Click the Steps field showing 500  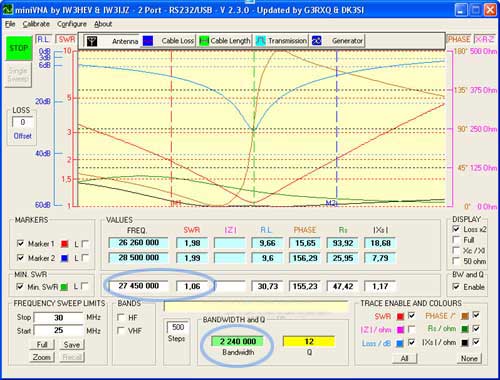click(x=178, y=327)
